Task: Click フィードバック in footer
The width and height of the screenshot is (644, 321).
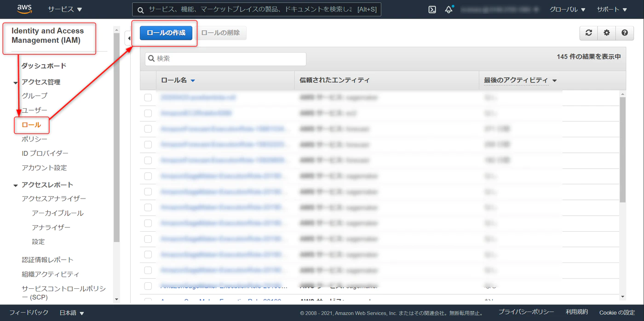Action: pos(29,312)
